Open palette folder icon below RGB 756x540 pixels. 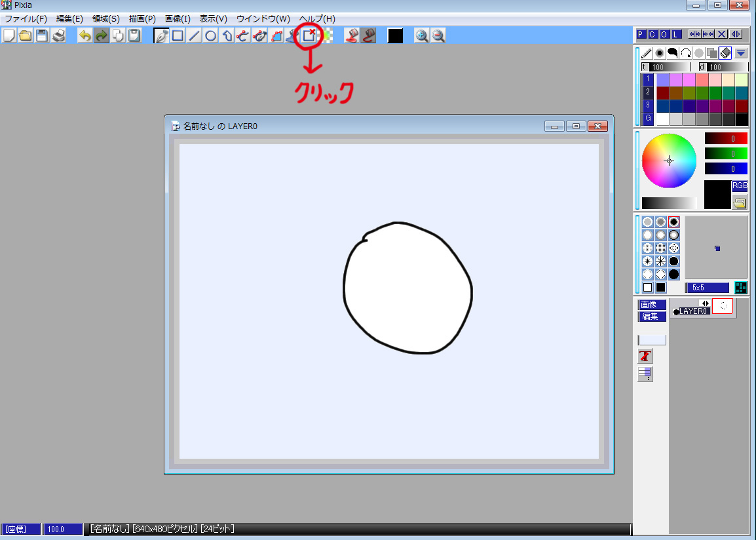click(x=740, y=202)
